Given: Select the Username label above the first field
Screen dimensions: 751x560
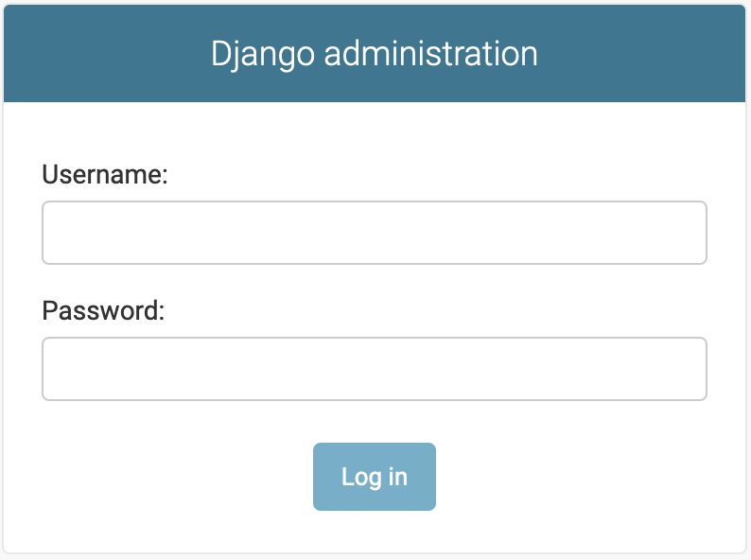Looking at the screenshot, I should [x=105, y=174].
